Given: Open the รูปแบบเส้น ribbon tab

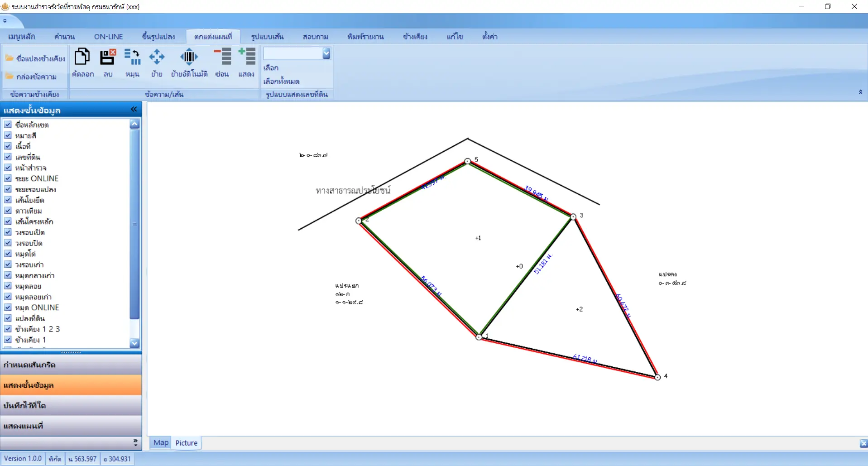Looking at the screenshot, I should click(267, 37).
